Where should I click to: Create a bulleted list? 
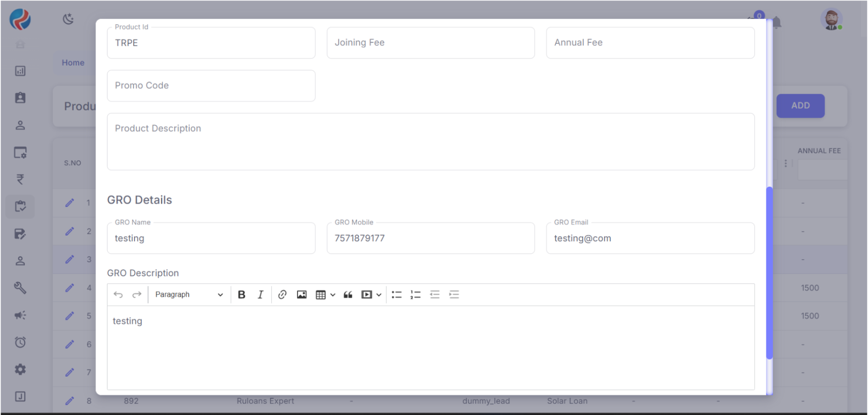coord(396,295)
